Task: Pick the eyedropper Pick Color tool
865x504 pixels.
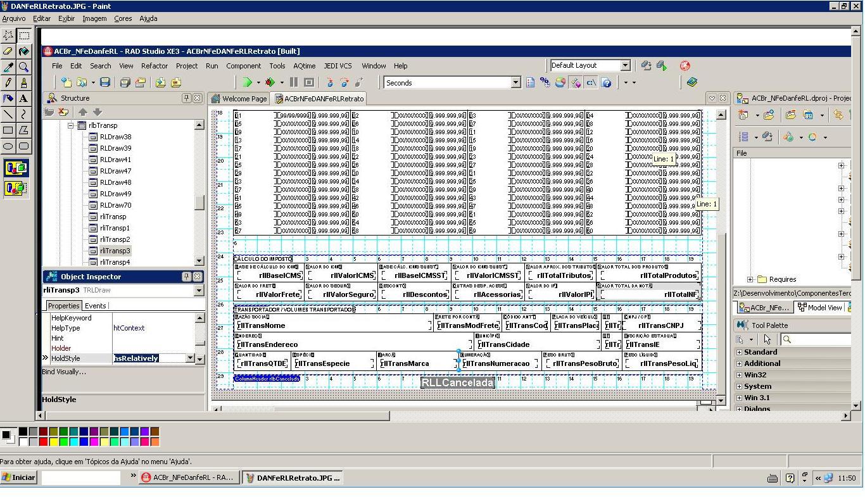Action: (8, 67)
